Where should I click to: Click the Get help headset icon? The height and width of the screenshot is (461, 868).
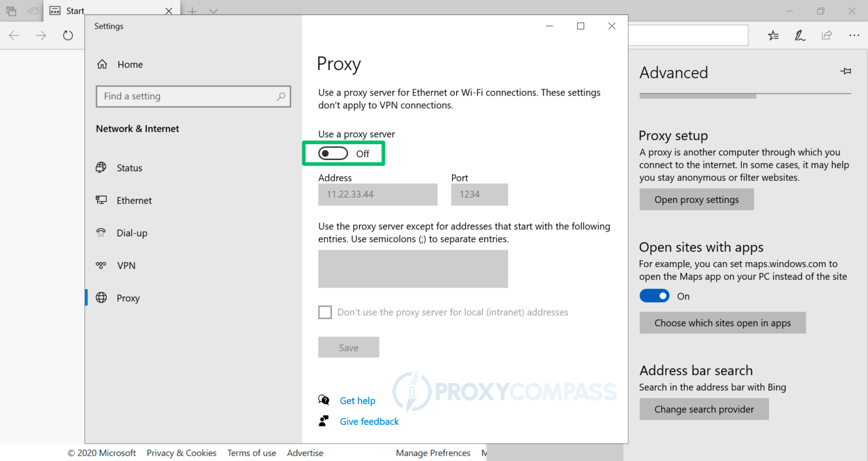324,399
